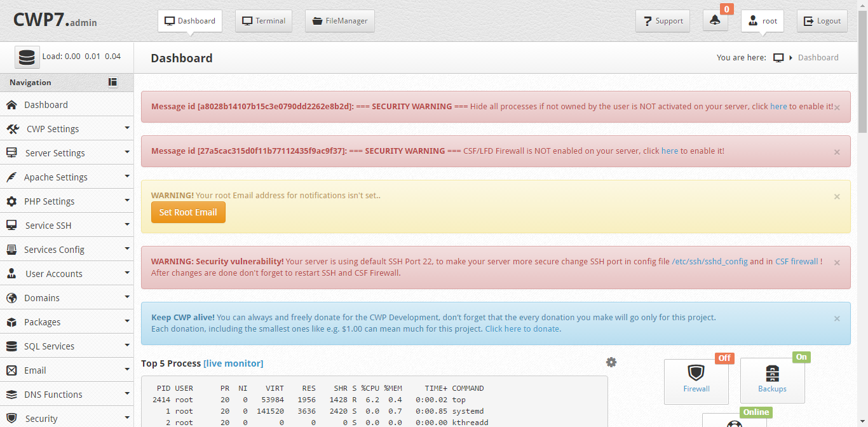Click the Set Root Email button
The image size is (868, 427).
[x=188, y=212]
